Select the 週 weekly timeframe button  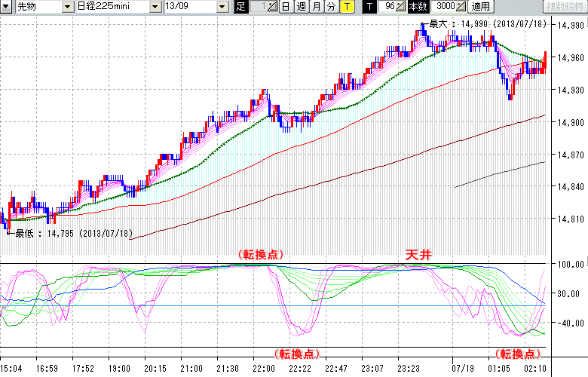click(301, 7)
